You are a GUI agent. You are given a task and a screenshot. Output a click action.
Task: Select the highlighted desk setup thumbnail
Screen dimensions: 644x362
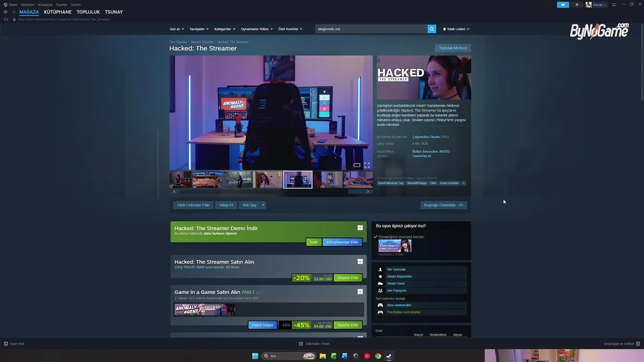[298, 179]
